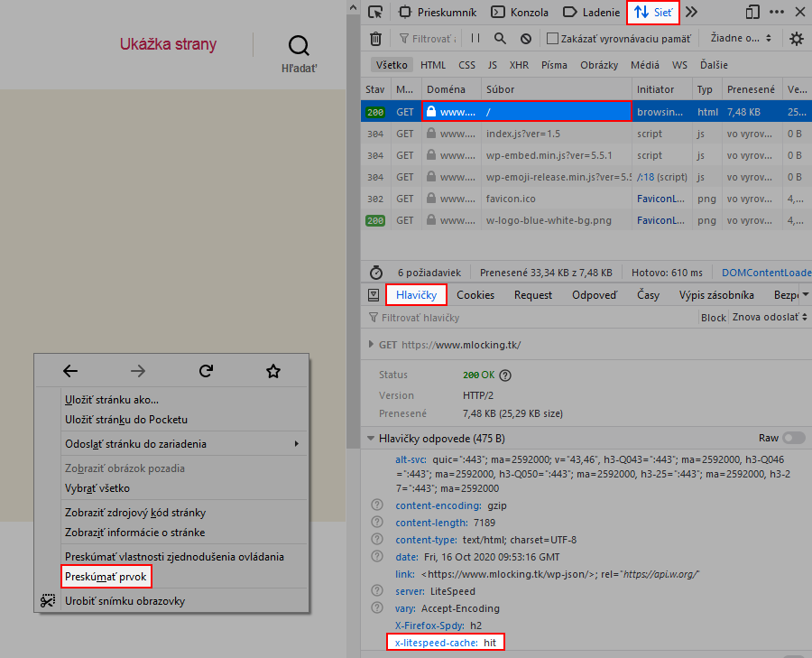812x658 pixels.
Task: Filter requests by CSS type
Action: (466, 65)
